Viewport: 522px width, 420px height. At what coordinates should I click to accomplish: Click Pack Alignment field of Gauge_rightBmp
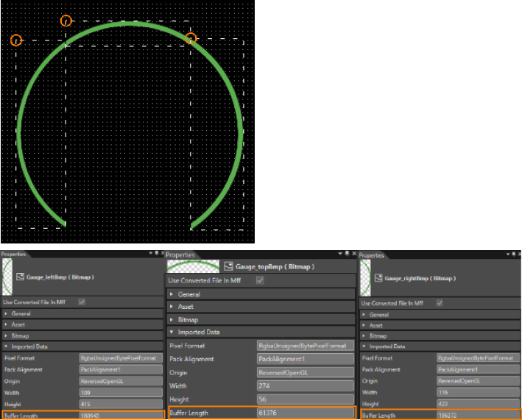(478, 369)
